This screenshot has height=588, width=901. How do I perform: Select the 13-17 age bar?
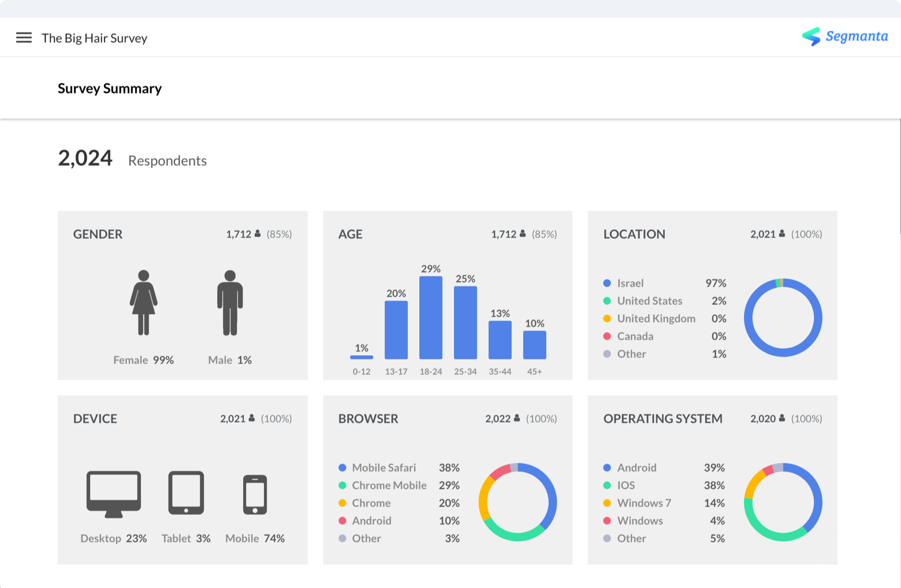[x=396, y=330]
